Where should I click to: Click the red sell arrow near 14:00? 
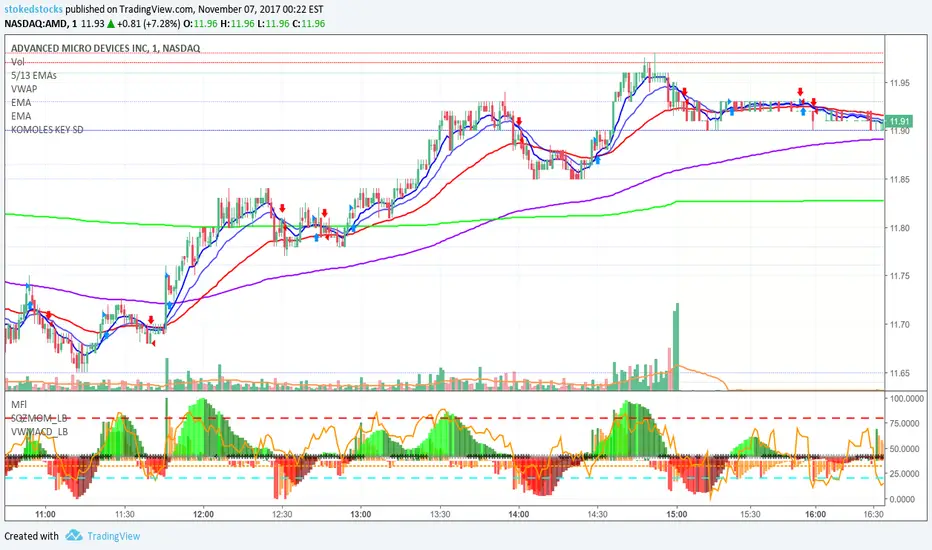(x=519, y=121)
